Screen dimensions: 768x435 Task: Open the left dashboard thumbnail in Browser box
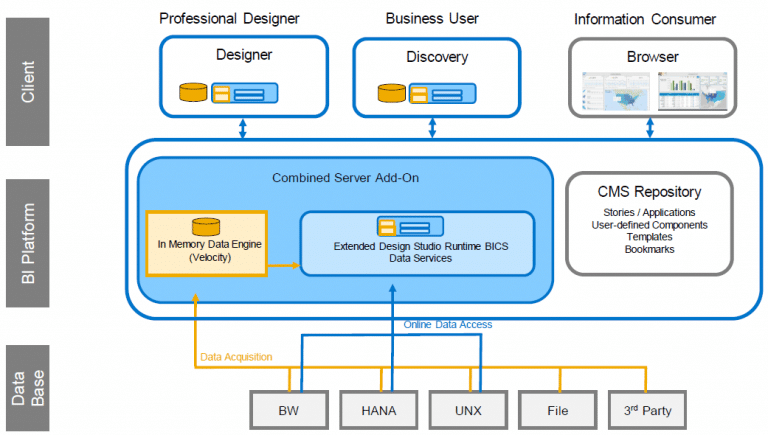point(616,92)
